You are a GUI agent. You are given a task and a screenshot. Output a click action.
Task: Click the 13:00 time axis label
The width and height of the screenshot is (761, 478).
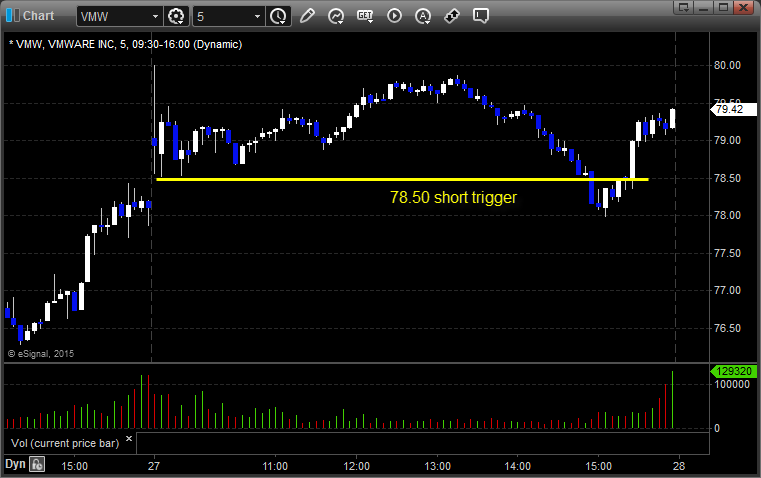point(437,466)
